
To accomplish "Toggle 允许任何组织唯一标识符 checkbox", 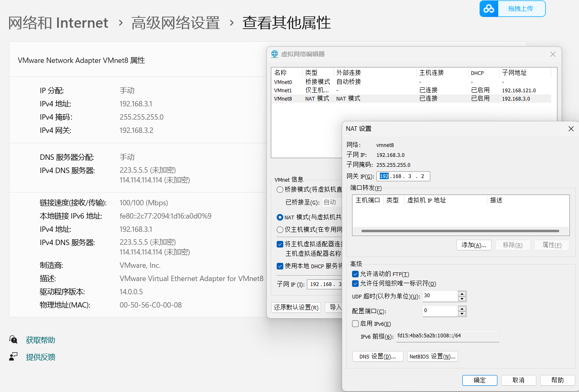I will point(355,284).
